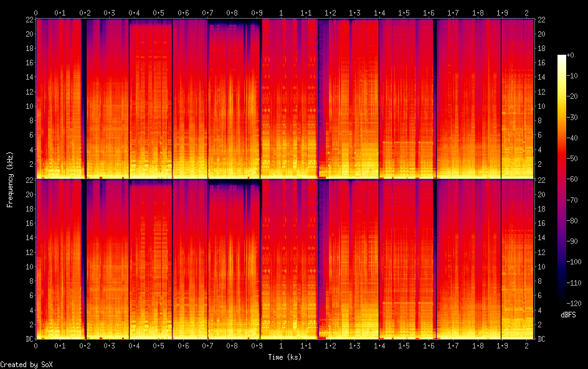The width and height of the screenshot is (588, 369).
Task: Click the upper channel spectrogram plot
Action: tap(285, 98)
